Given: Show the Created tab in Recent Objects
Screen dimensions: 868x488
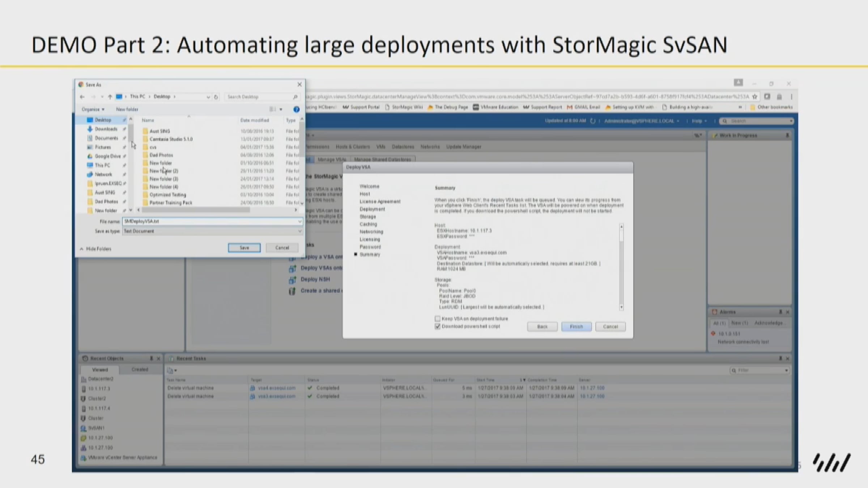Looking at the screenshot, I should [x=140, y=369].
